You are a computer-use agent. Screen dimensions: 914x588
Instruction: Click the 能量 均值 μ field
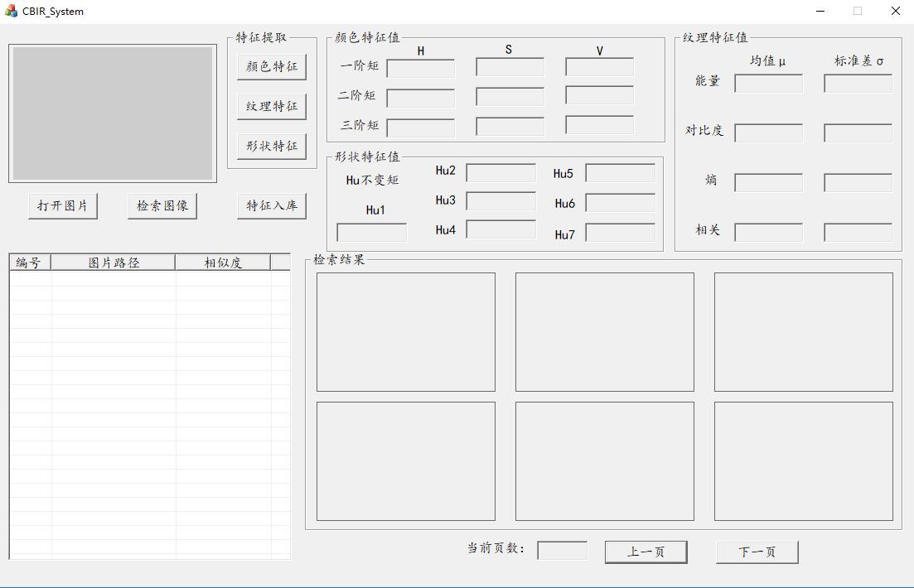768,84
